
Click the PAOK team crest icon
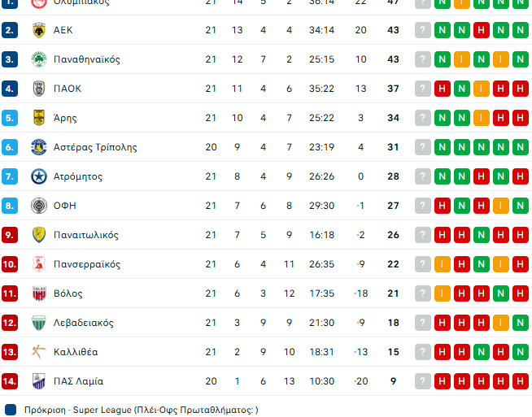(38, 89)
